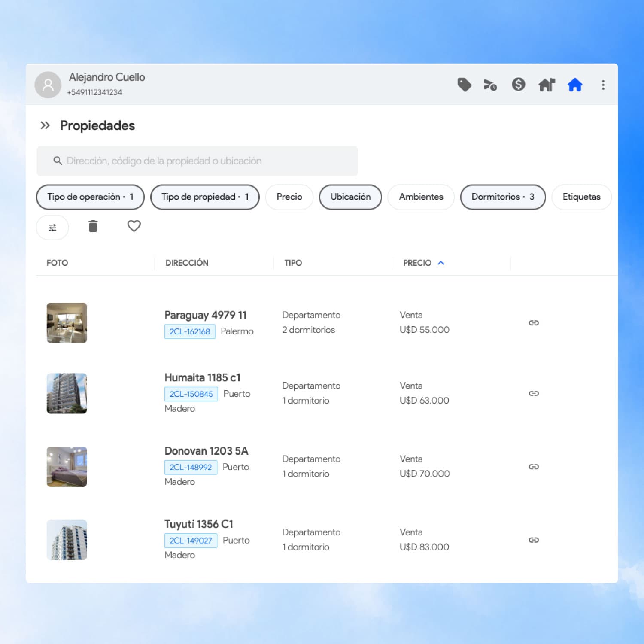Open Tuyutí 1356 C1 photo thumbnail
Viewport: 644px width, 644px height.
point(67,540)
